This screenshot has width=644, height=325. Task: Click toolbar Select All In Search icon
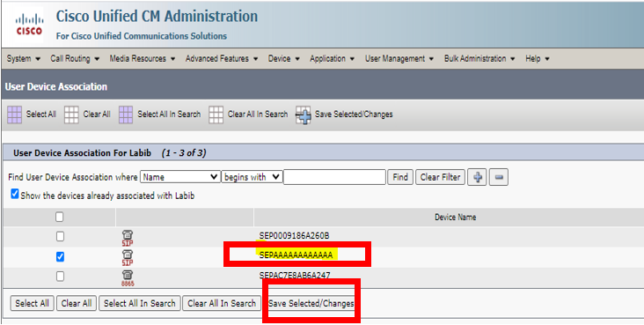click(126, 114)
